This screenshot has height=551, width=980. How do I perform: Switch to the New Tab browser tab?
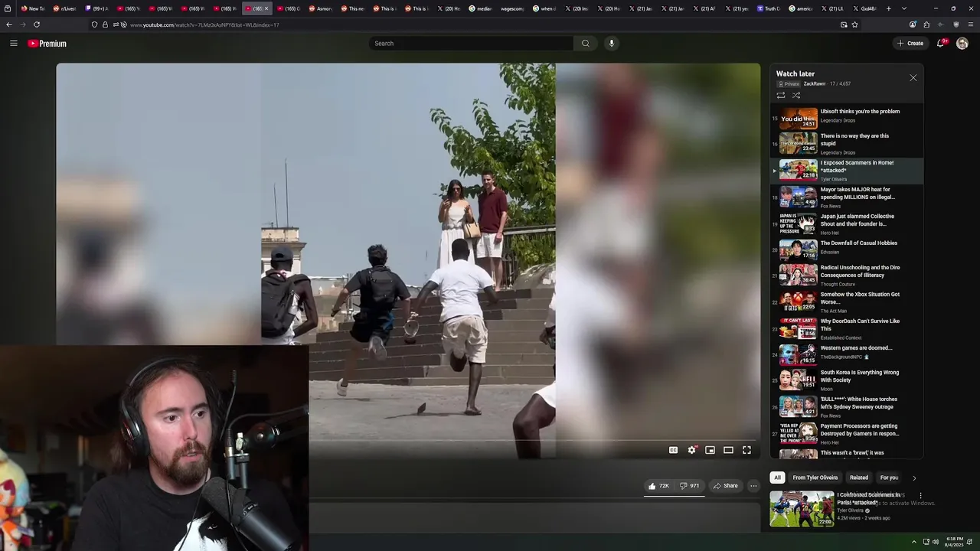point(34,8)
